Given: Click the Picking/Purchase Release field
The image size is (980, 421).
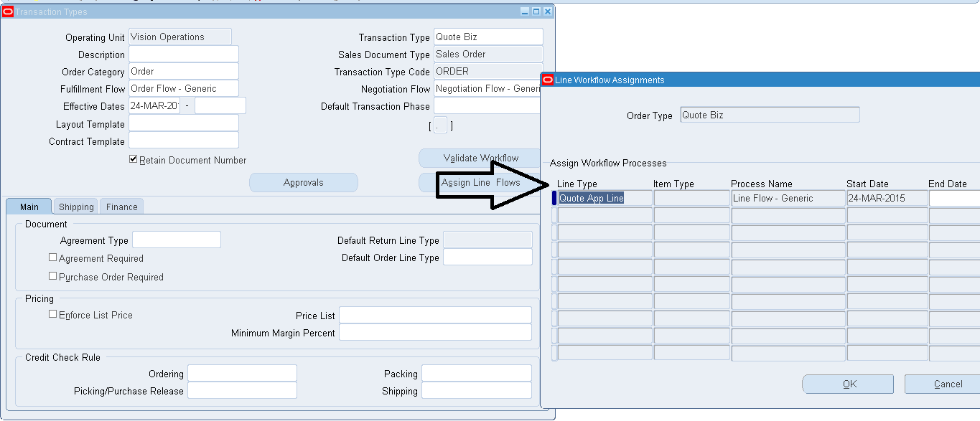Looking at the screenshot, I should click(x=242, y=390).
